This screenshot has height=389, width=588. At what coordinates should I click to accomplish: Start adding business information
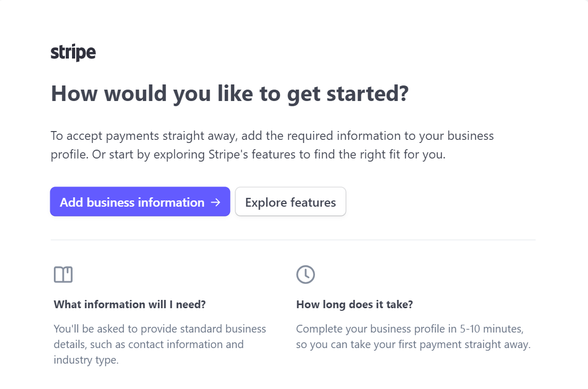point(140,201)
